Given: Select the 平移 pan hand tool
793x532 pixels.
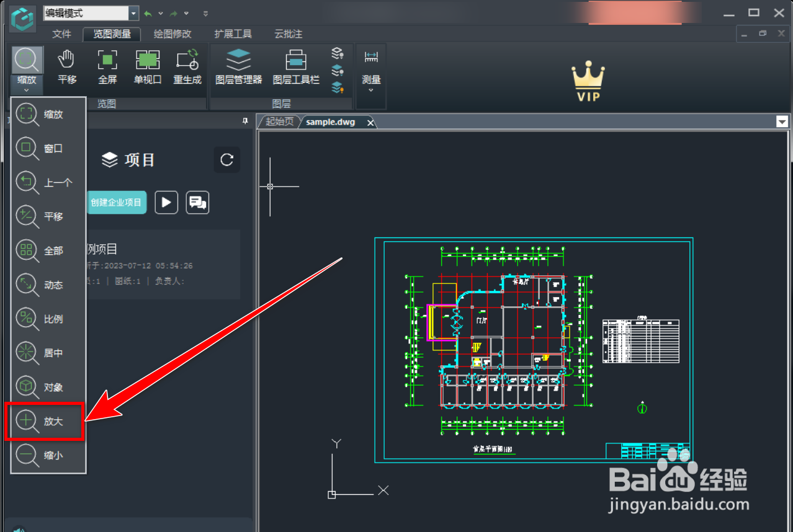Looking at the screenshot, I should click(67, 67).
